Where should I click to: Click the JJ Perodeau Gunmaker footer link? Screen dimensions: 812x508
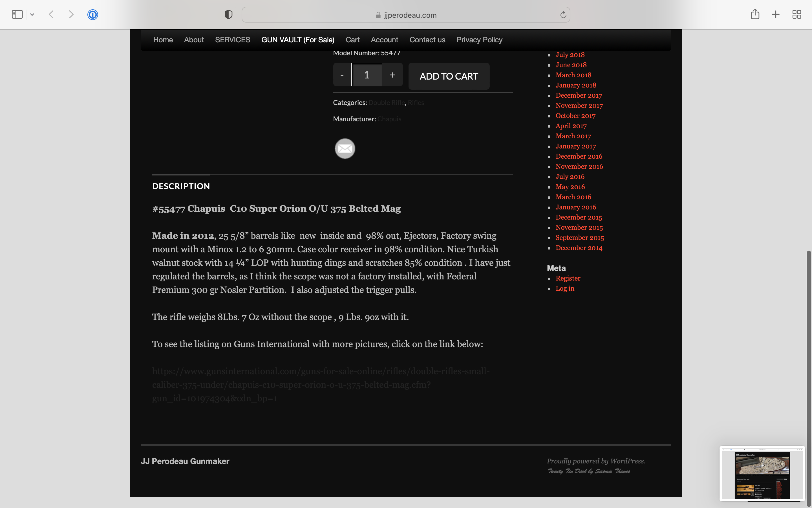coord(185,461)
